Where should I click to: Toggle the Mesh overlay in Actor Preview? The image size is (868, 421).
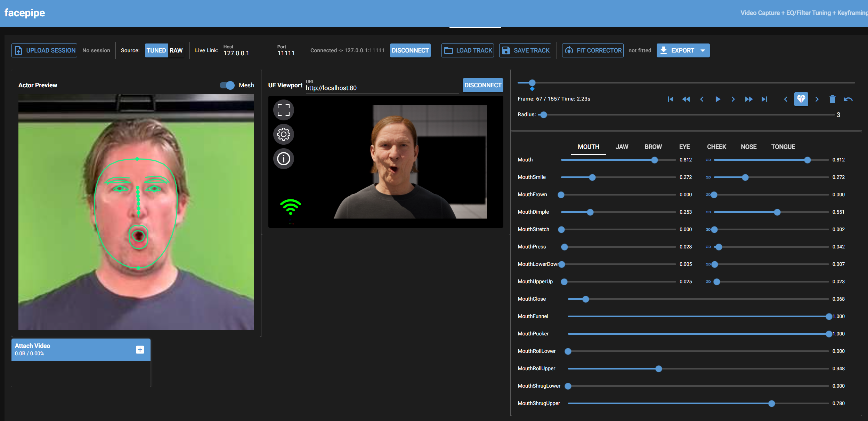coord(227,85)
